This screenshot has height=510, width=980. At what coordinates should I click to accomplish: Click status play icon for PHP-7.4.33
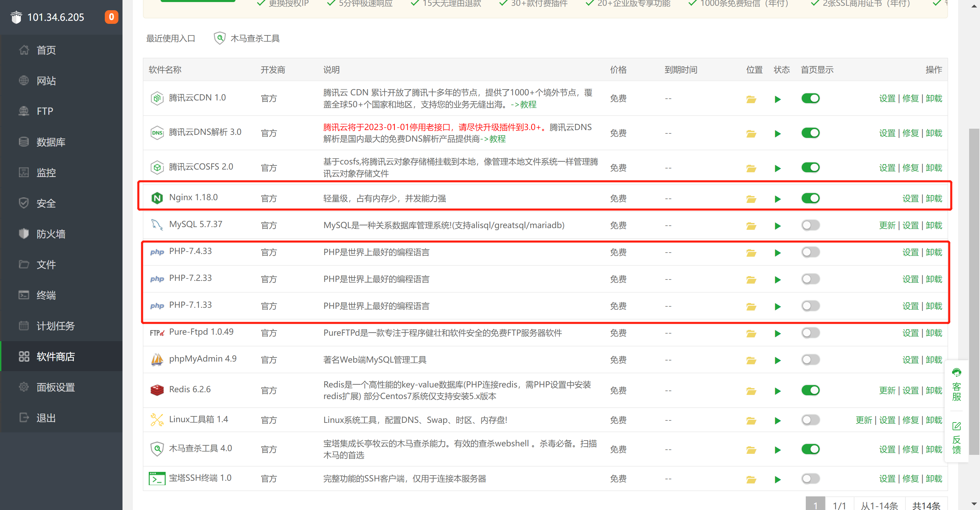(778, 253)
